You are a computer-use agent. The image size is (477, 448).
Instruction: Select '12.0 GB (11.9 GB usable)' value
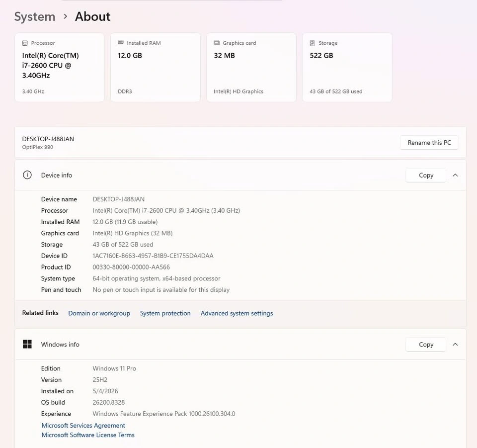coord(125,222)
